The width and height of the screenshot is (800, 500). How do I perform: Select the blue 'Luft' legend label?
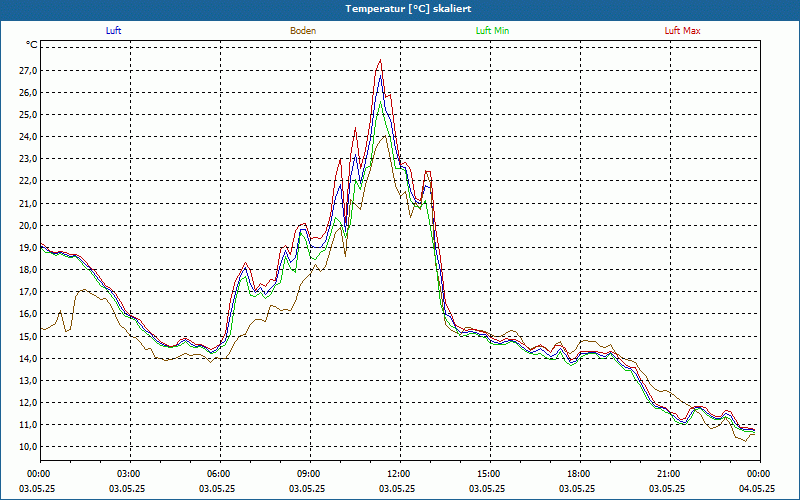[113, 31]
